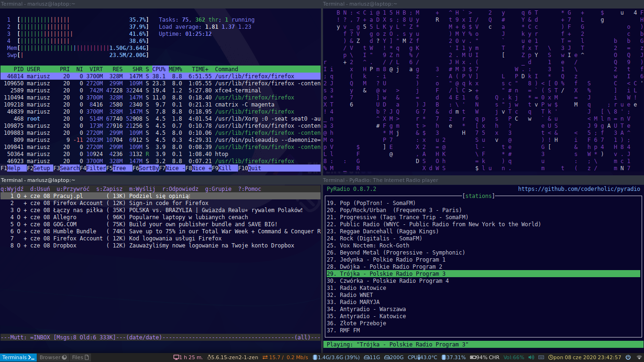Viewport: 644px width, 362px height.
Task: Select the htop process row with PID 50364
Action: point(160,154)
